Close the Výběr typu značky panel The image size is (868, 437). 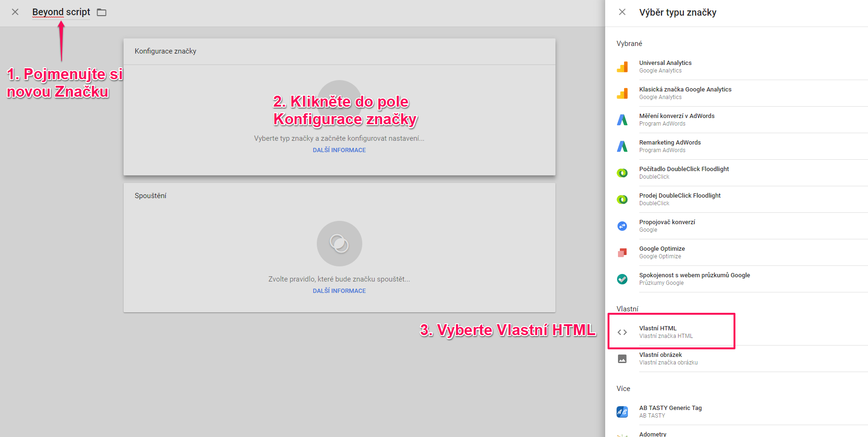click(x=622, y=12)
